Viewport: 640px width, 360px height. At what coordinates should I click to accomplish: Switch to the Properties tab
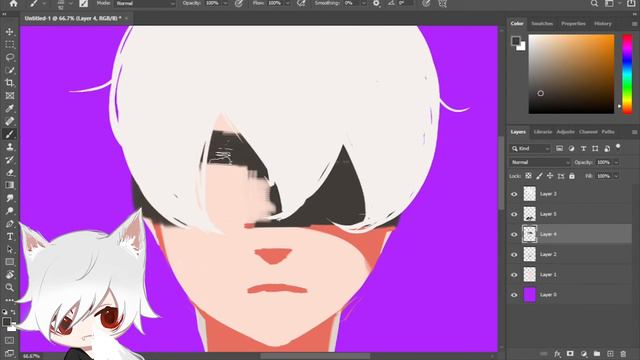coord(573,24)
